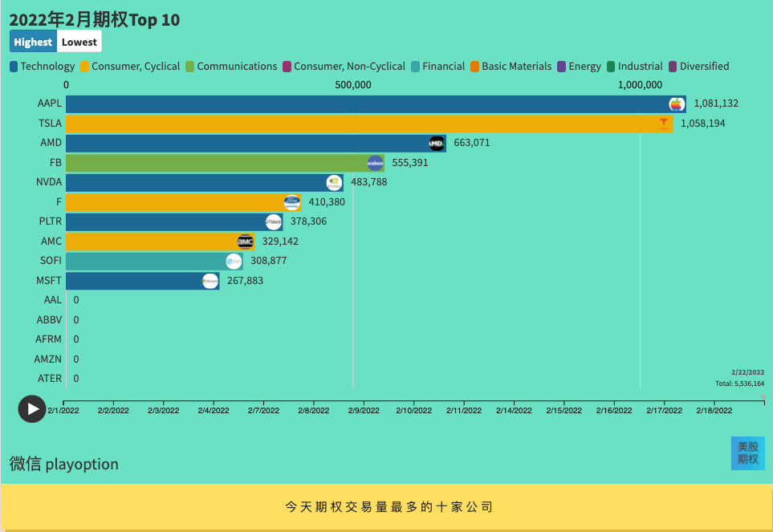Jump to 2/14/2022 on the timeline
773x532 pixels.
coord(514,410)
